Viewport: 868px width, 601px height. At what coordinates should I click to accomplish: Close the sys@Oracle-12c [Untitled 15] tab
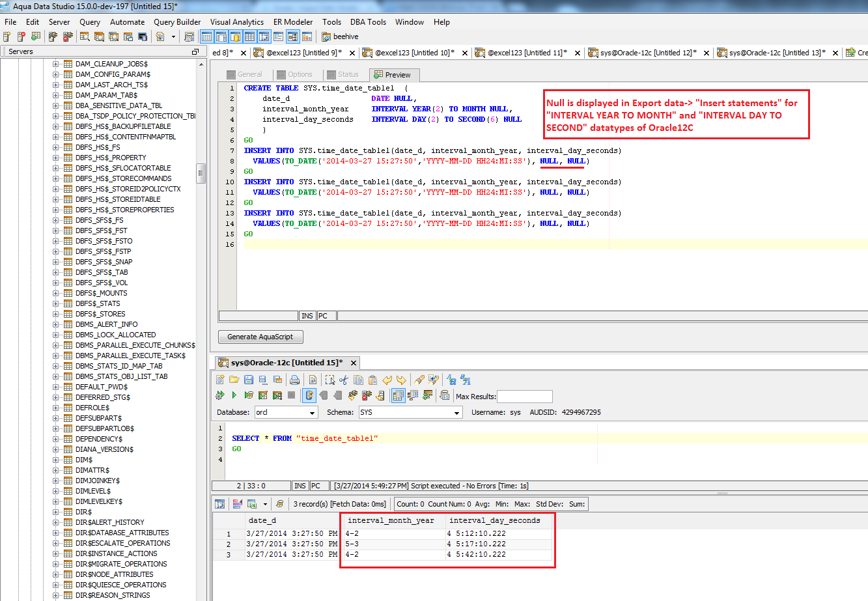tap(354, 363)
